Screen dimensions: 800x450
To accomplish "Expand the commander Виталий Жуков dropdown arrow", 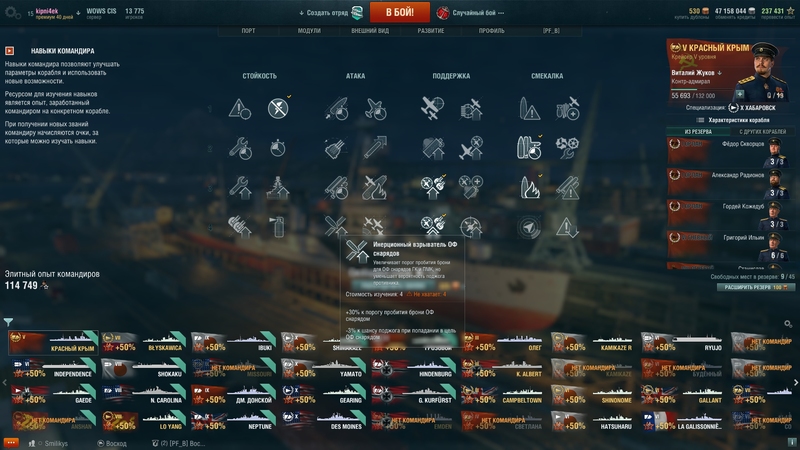I will point(720,73).
